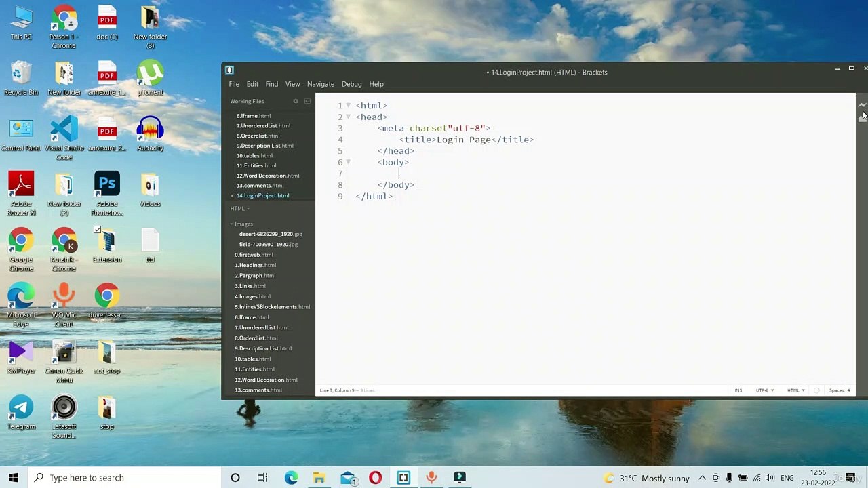Screen dimensions: 868x488
Task: Open the Extension Manager brick icon
Action: (x=862, y=118)
